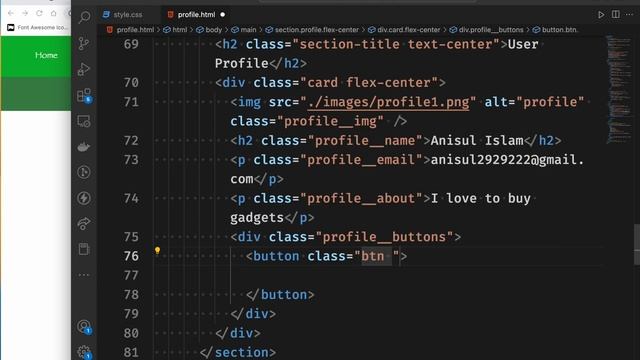Open the Live Share panel
Screen dimensions: 640x360
click(x=84, y=224)
